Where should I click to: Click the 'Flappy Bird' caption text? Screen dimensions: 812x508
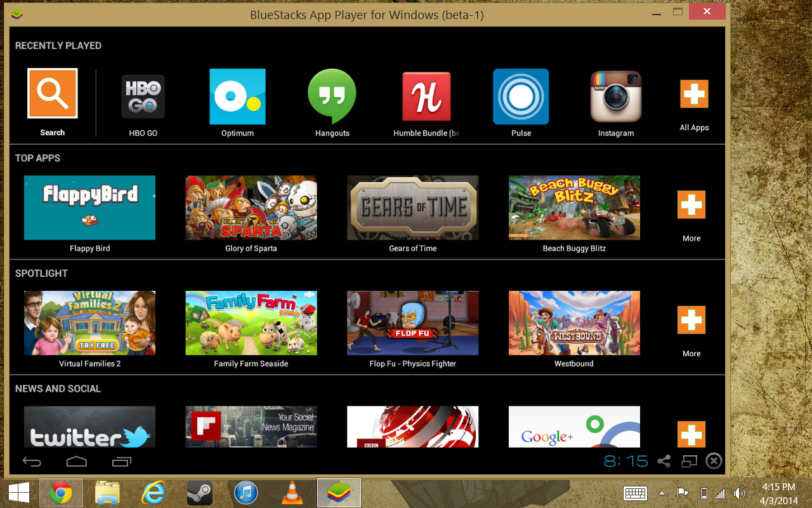[89, 248]
